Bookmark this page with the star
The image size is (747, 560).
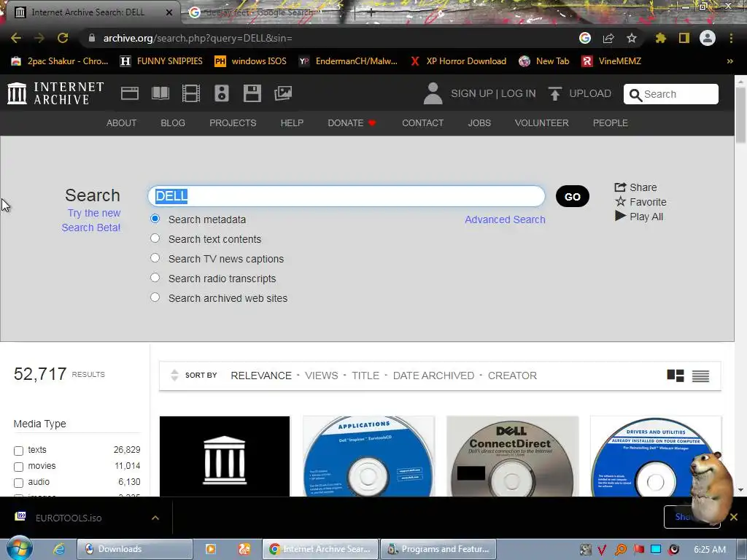coord(632,38)
